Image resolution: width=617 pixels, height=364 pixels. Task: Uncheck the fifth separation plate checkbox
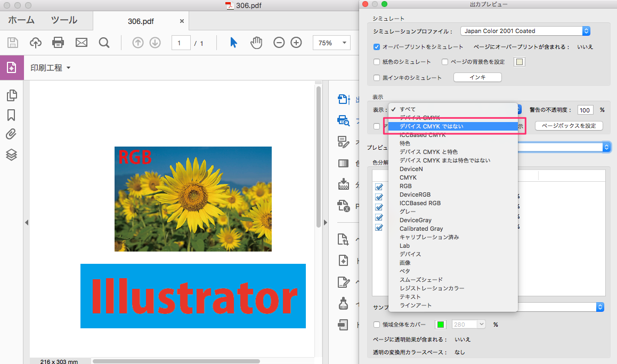pyautogui.click(x=379, y=228)
